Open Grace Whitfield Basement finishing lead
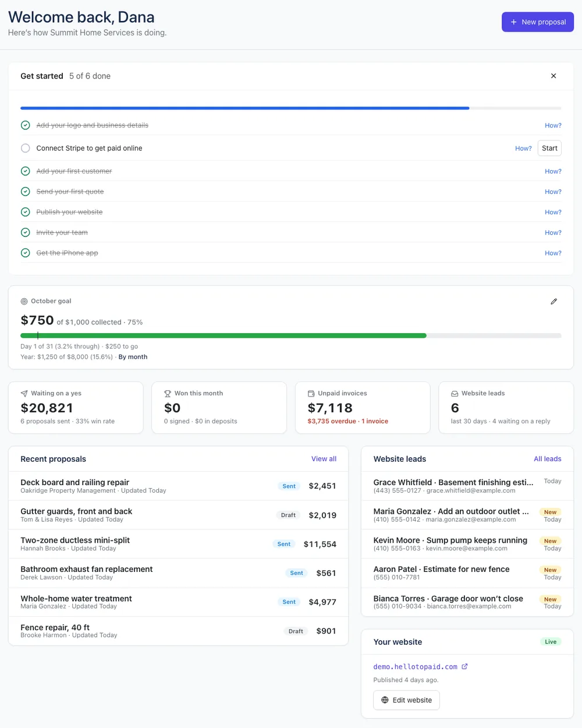Screen dimensions: 582x728 [x=467, y=486]
